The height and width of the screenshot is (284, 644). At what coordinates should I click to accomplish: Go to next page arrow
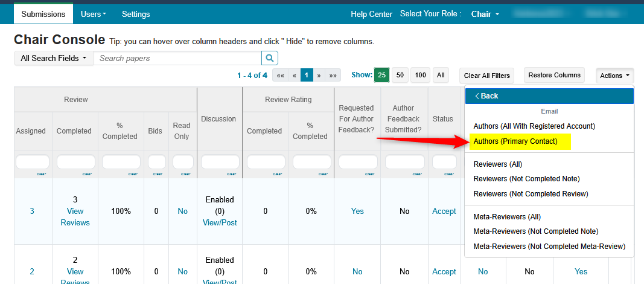coord(319,76)
